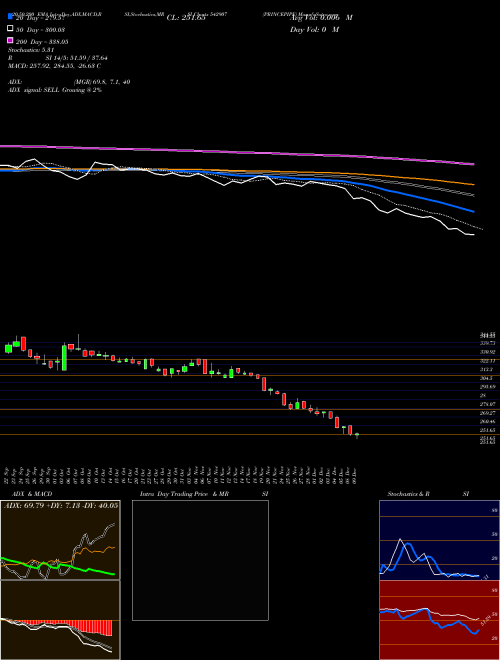Image resolution: width=500 pixels, height=660 pixels.
Task: Select the 'MACD: 257.92, 284.55, -26.63 C' line
Action: [54, 66]
